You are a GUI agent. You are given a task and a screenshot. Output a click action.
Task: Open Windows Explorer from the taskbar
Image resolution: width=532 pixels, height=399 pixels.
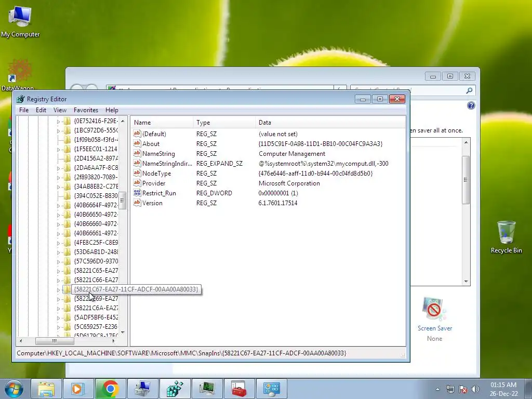(x=46, y=389)
